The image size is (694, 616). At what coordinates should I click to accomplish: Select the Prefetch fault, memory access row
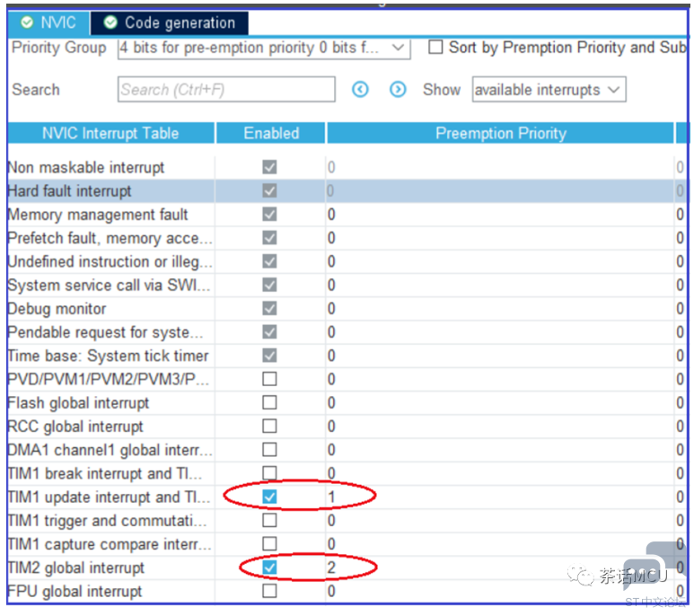pyautogui.click(x=347, y=238)
